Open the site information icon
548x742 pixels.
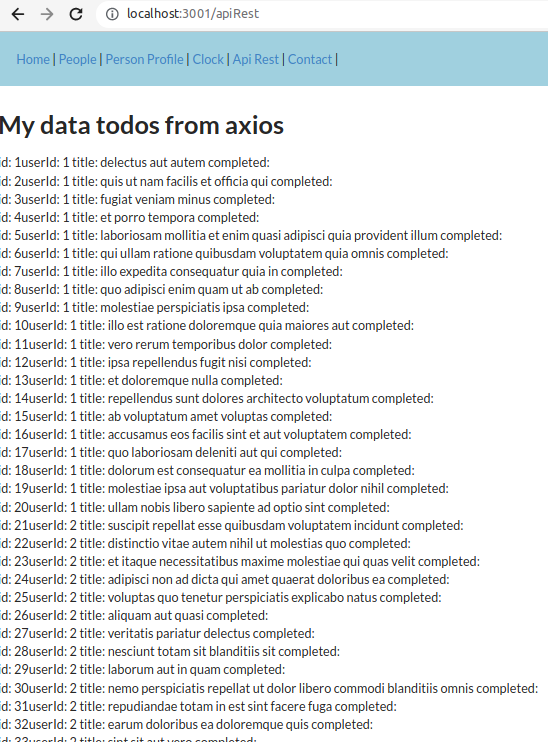112,14
